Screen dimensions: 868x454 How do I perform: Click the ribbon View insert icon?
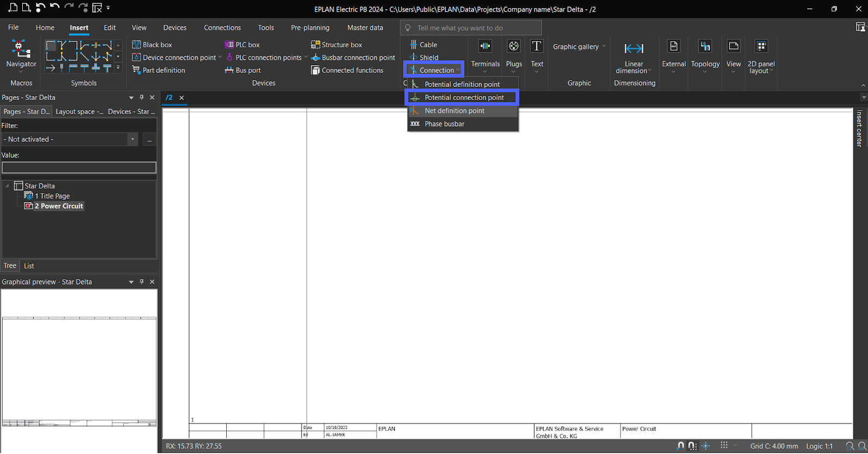click(x=733, y=46)
